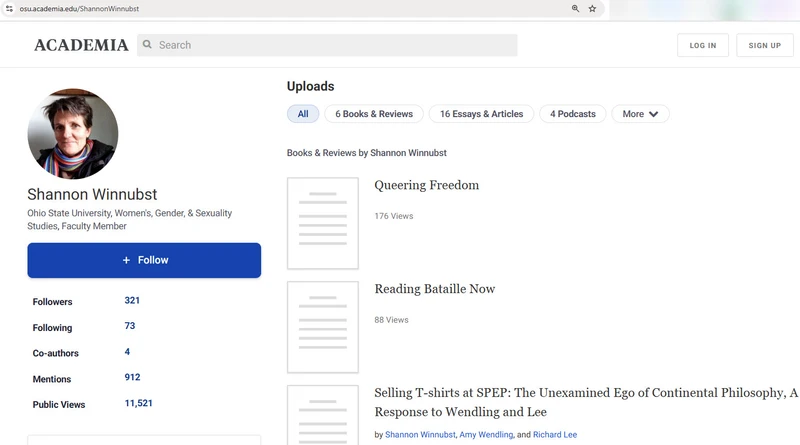Click the Shannon Winnubst name heading
The height and width of the screenshot is (445, 800).
coord(92,194)
